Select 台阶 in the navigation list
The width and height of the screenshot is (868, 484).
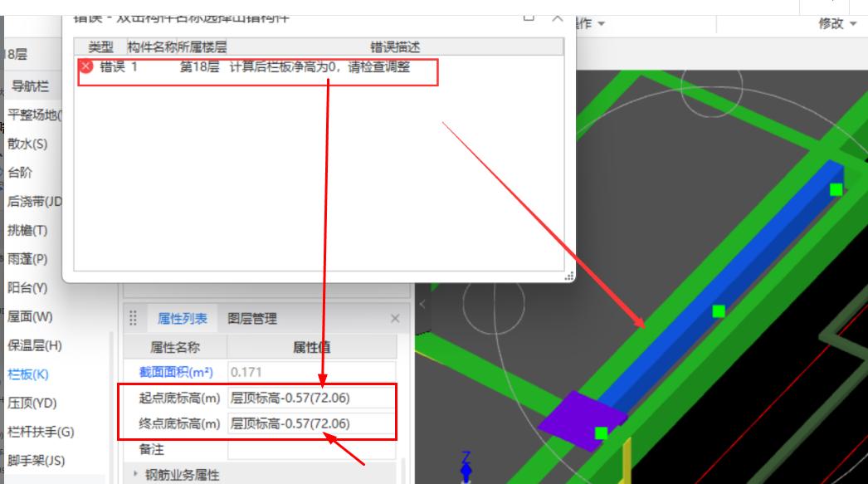click(x=20, y=172)
